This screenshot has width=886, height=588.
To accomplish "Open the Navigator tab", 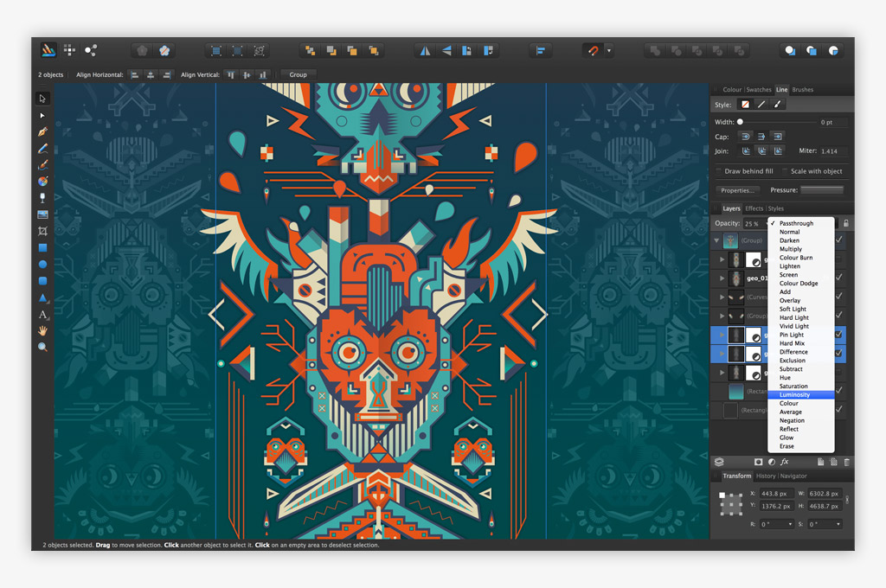I will (793, 476).
